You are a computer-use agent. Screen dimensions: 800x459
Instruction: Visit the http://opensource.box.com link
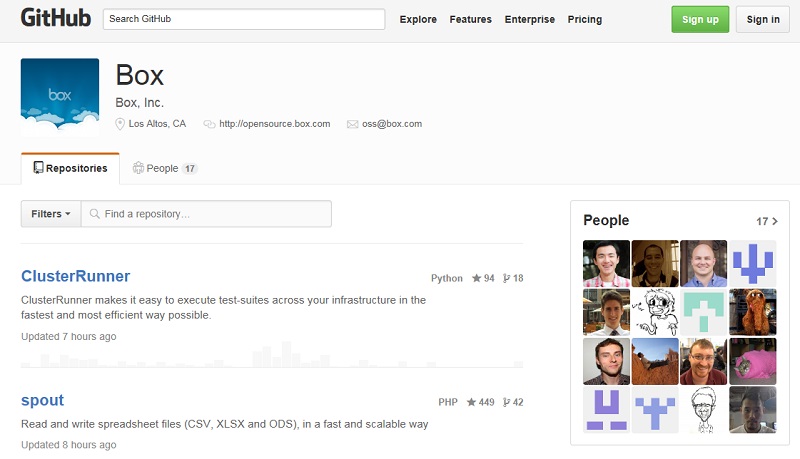tap(274, 124)
